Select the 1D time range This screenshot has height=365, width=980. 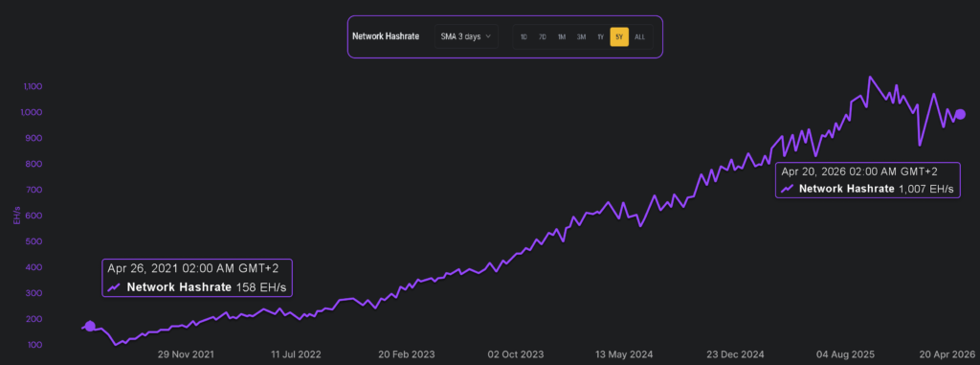click(523, 37)
